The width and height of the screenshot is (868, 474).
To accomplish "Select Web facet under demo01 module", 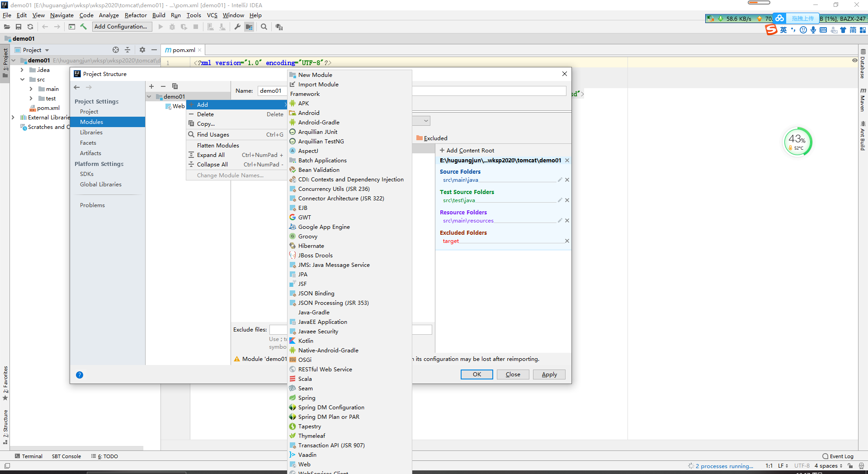I will tap(175, 106).
